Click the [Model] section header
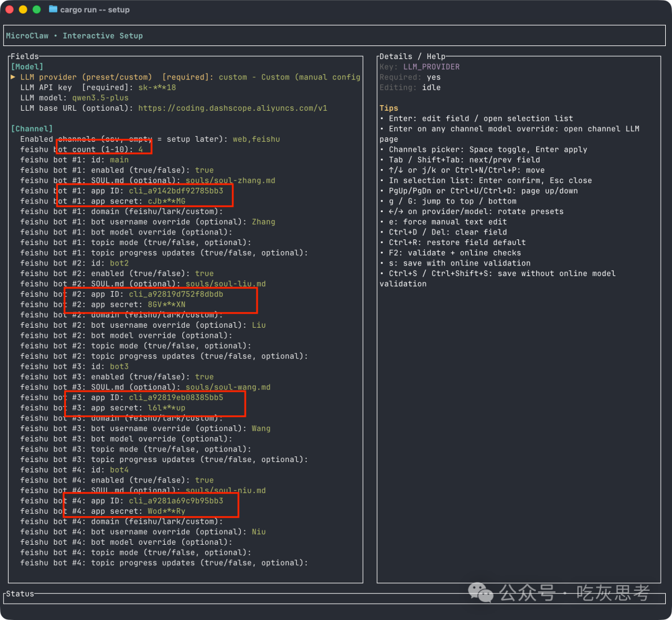The width and height of the screenshot is (672, 620). (x=27, y=67)
